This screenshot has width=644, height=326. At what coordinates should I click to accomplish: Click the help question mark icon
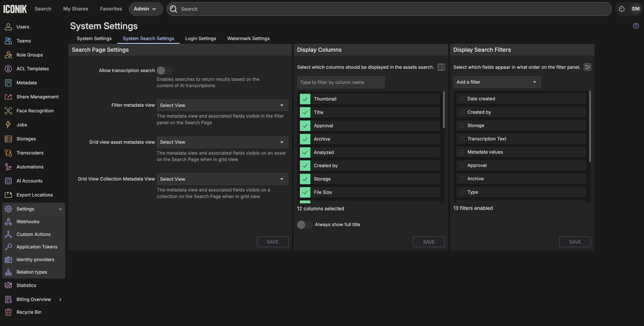(x=636, y=26)
